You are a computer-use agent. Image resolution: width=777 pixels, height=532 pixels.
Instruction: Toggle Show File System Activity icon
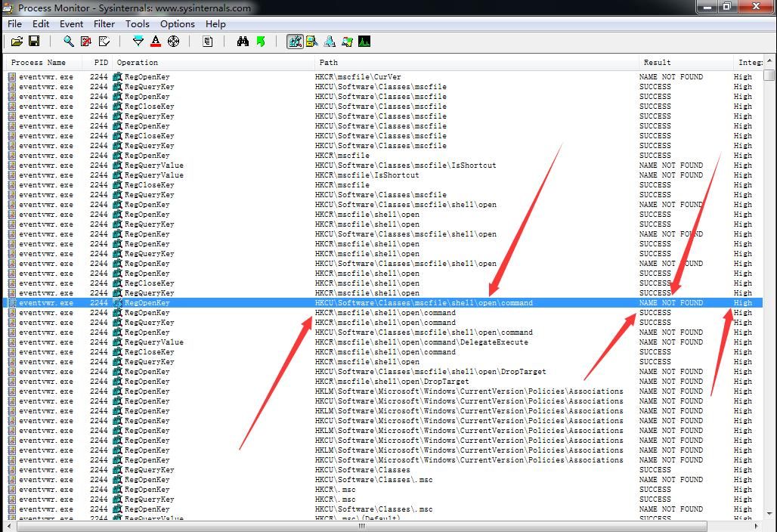(x=312, y=42)
